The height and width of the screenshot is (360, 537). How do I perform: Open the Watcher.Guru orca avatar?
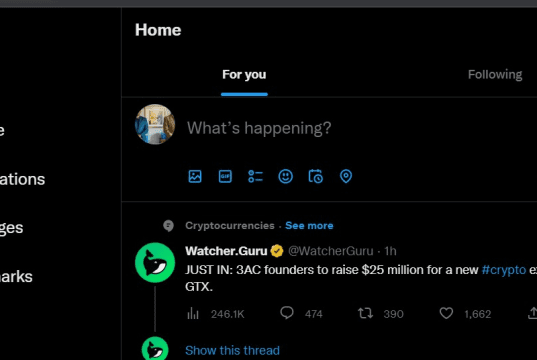point(155,263)
